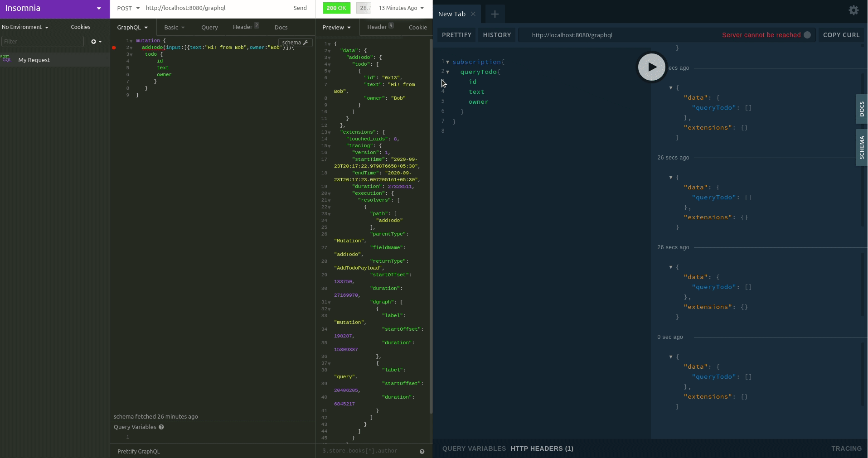
Task: Select My Request in the sidebar
Action: [54, 60]
